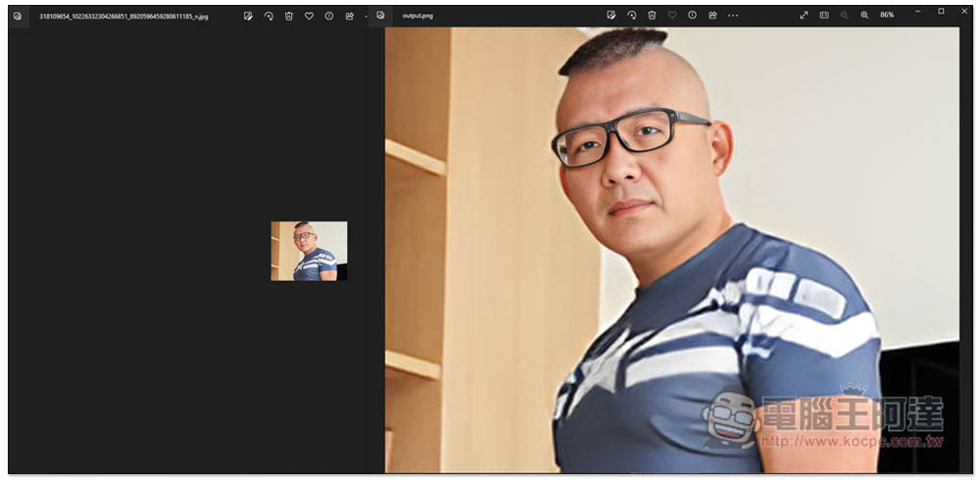This screenshot has height=480, width=980.
Task: Open the See more menu for output.png
Action: pos(733,16)
